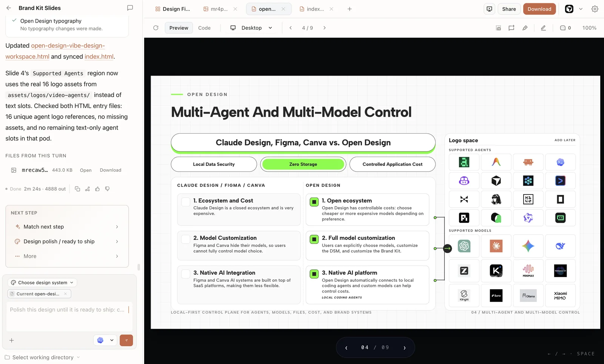Select the highlighter marker tool icon
Screen dimensions: 604x364
525,28
